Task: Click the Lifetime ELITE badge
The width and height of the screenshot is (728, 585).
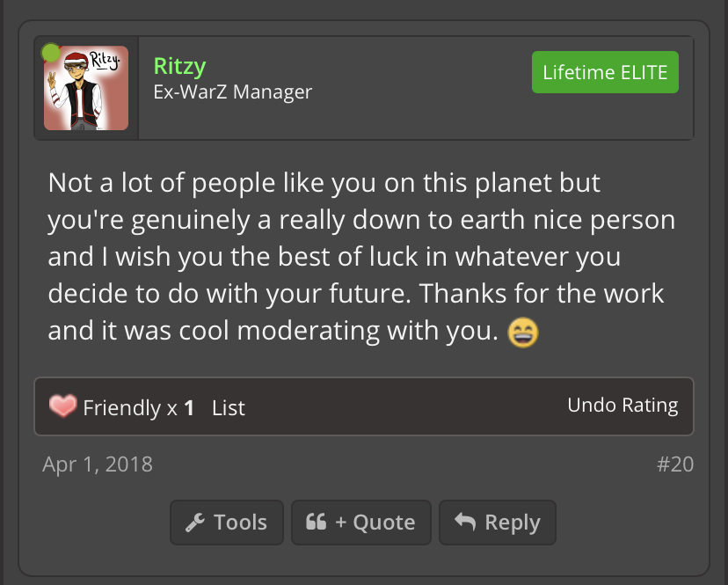Action: tap(605, 72)
